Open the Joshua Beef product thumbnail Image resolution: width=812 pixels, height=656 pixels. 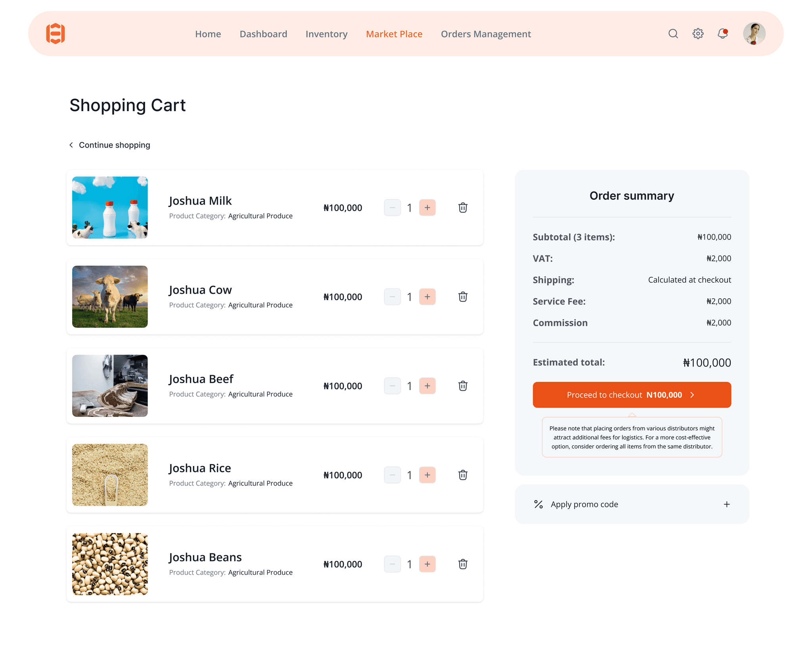tap(110, 386)
